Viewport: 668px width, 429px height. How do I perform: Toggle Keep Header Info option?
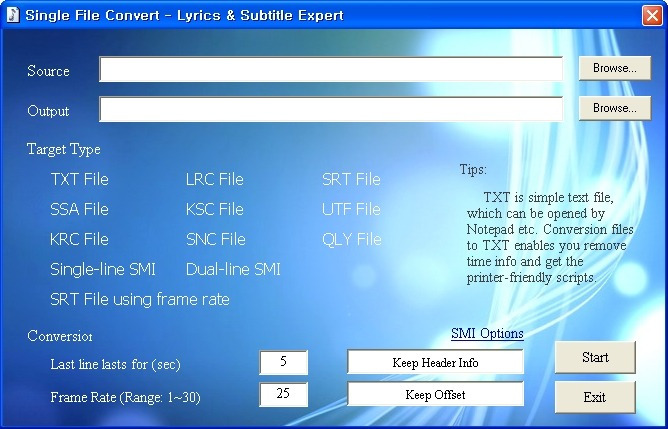tap(435, 362)
